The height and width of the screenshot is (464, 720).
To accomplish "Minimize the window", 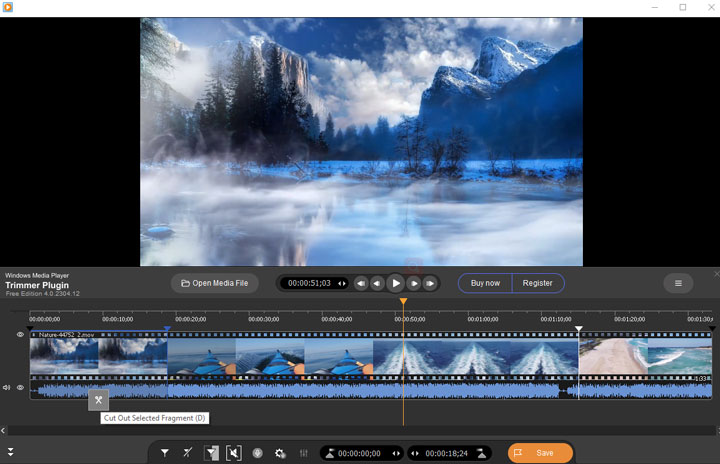I will [x=655, y=7].
